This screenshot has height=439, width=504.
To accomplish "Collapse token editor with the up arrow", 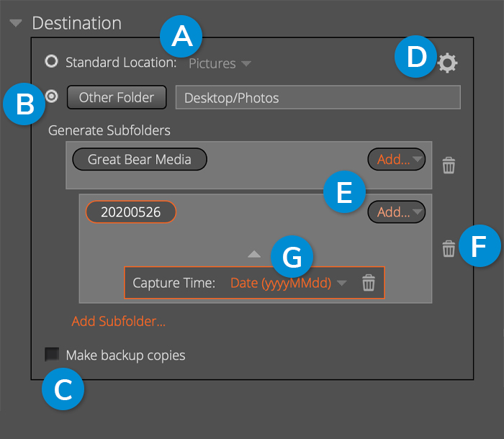I will coord(254,254).
